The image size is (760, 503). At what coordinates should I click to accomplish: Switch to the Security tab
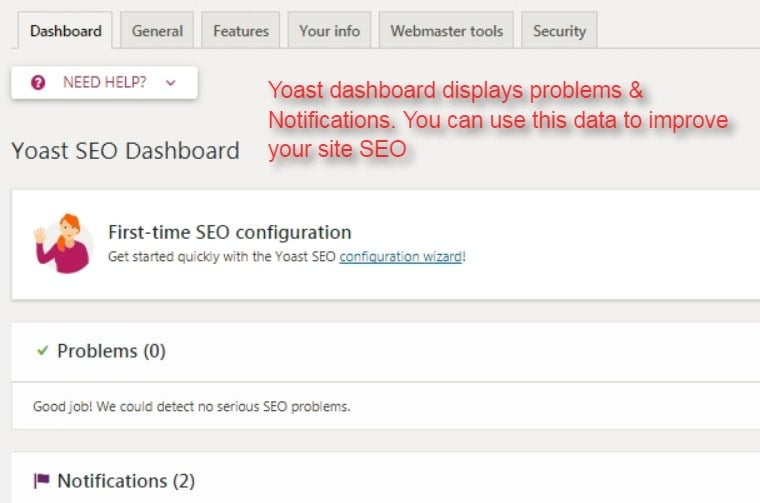click(559, 31)
